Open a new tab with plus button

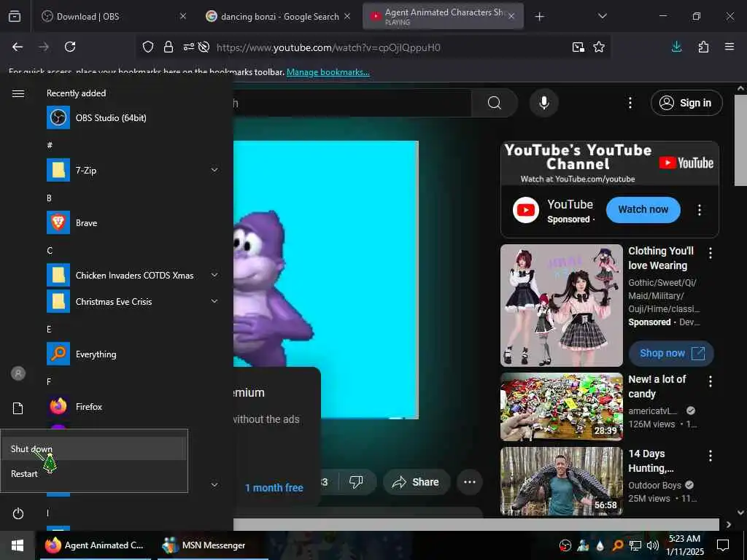(x=539, y=17)
